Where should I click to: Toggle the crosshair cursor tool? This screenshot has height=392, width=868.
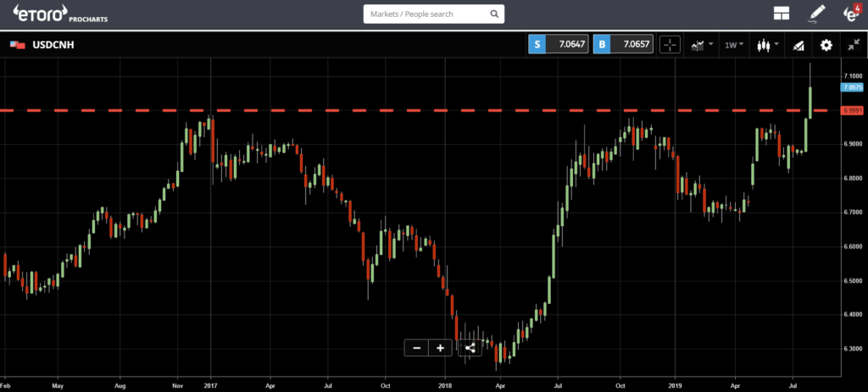(670, 45)
